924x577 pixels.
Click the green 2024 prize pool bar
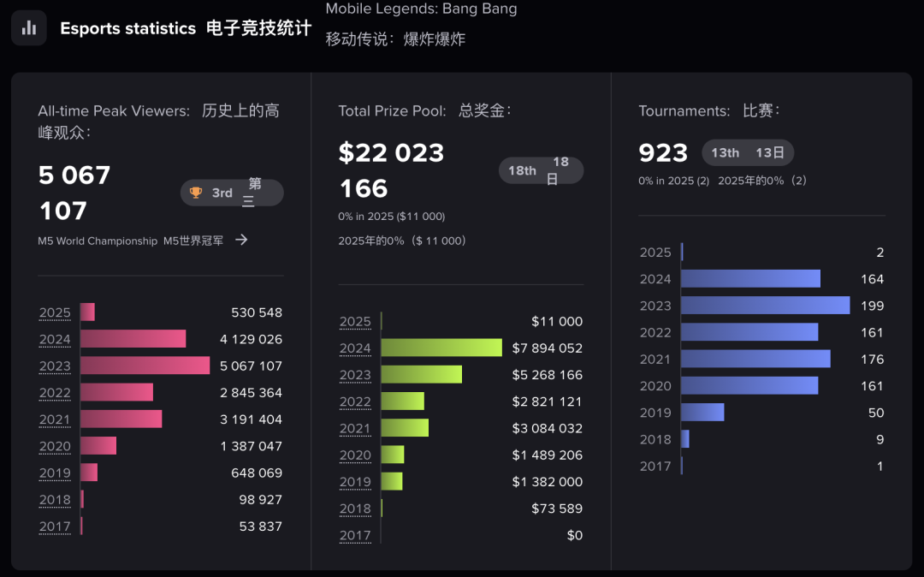(x=441, y=348)
